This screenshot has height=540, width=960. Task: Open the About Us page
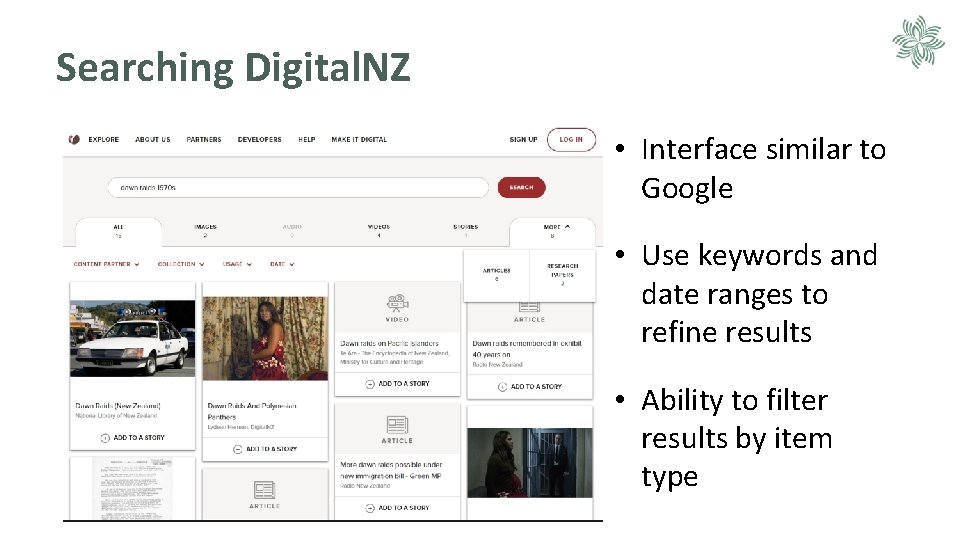tap(152, 140)
